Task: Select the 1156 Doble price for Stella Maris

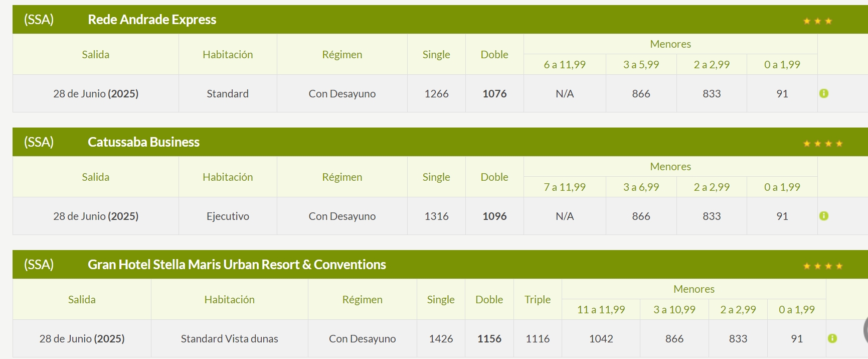Action: (489, 338)
